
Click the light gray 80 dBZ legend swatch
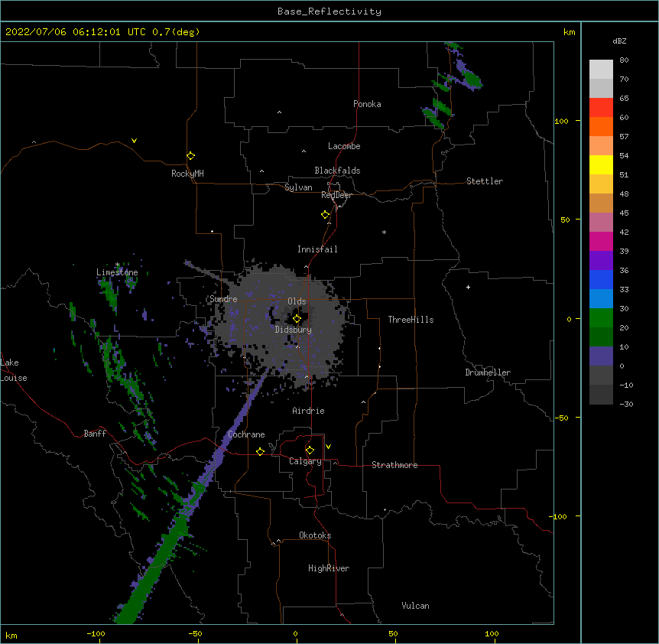pos(601,69)
